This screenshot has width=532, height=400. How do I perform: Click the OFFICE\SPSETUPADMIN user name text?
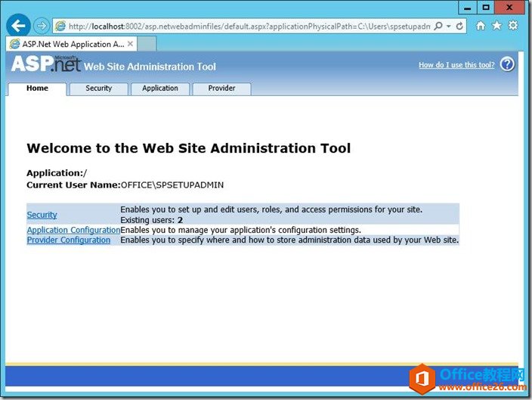[x=172, y=185]
